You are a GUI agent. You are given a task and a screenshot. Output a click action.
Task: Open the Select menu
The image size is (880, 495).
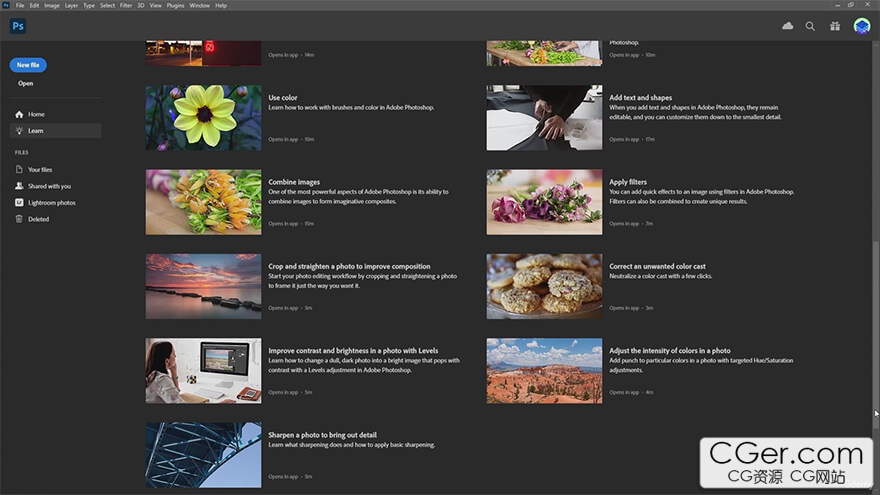107,5
